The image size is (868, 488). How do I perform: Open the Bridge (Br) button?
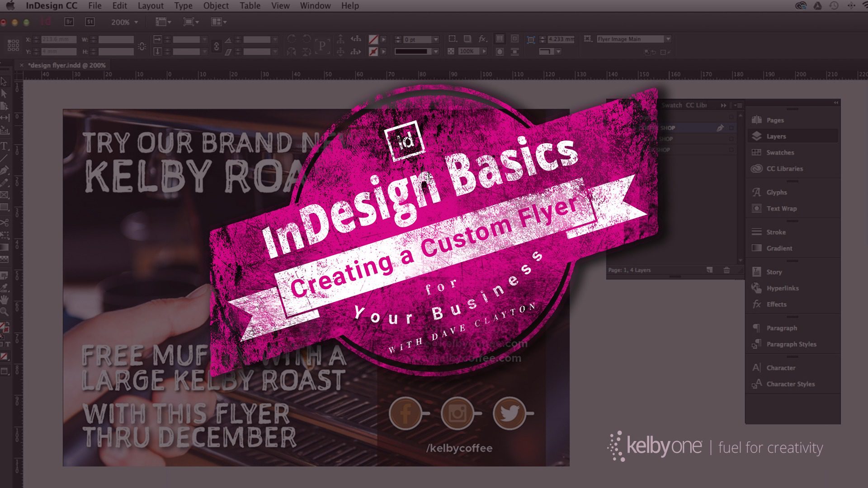pyautogui.click(x=69, y=22)
